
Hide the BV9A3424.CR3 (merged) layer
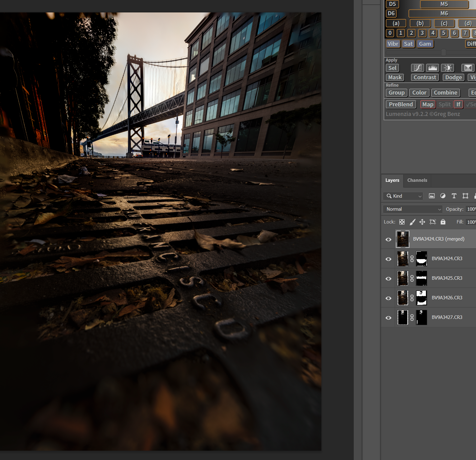pyautogui.click(x=388, y=239)
